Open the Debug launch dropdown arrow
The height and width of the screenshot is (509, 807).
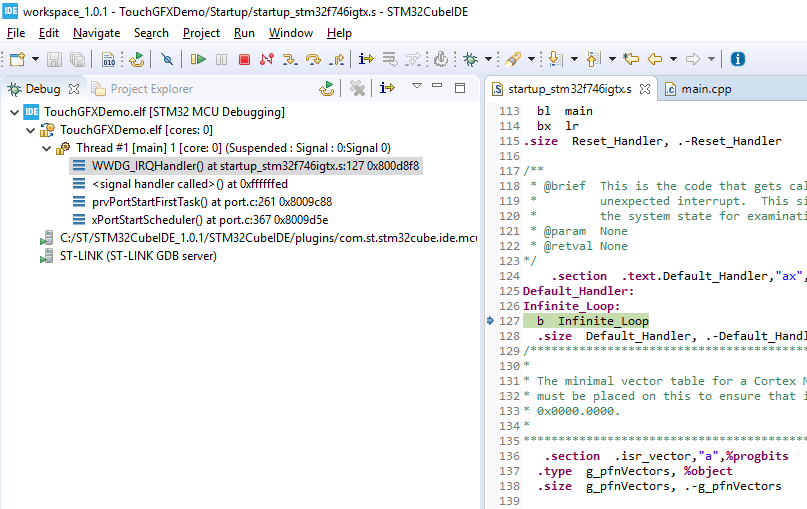pyautogui.click(x=488, y=59)
